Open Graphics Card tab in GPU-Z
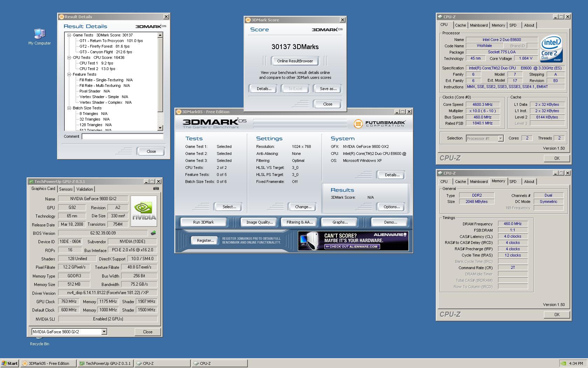This screenshot has height=368, width=588. click(x=43, y=189)
